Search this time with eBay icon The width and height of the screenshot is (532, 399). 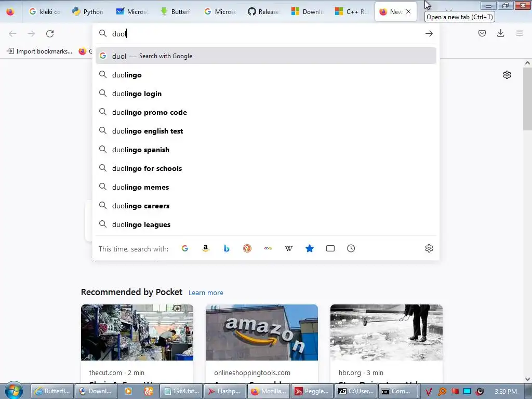[268, 248]
